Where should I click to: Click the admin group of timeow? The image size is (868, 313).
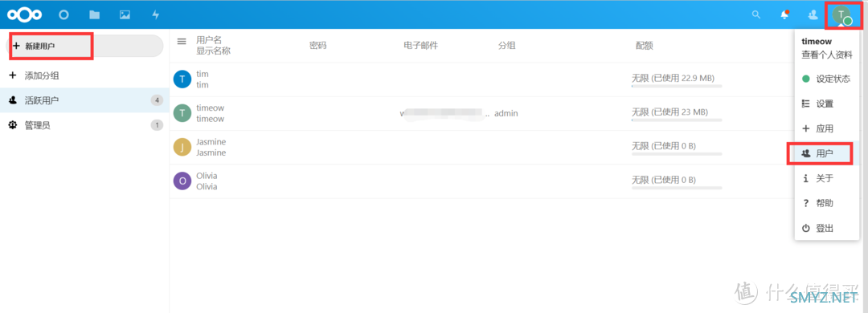506,113
